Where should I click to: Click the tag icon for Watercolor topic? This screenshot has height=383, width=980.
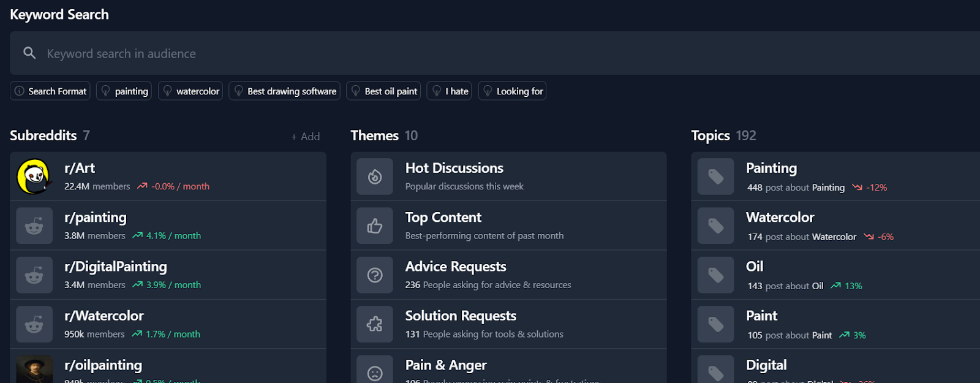(715, 226)
